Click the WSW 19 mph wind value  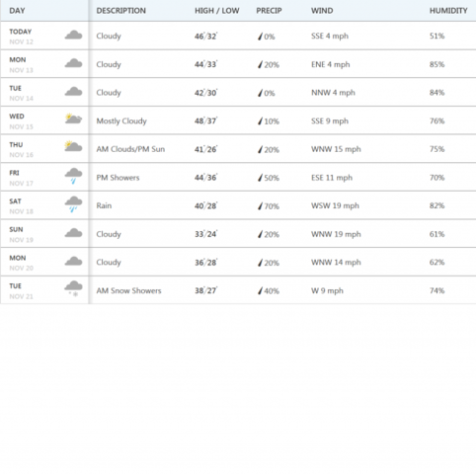click(x=335, y=205)
